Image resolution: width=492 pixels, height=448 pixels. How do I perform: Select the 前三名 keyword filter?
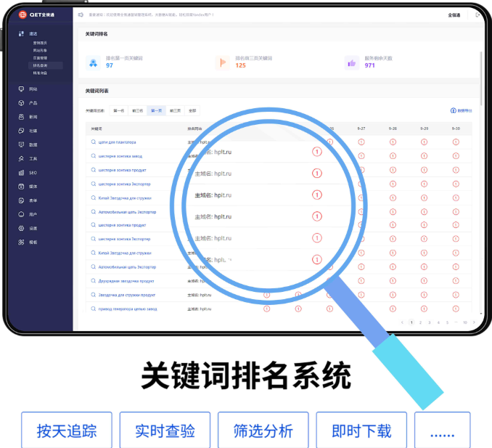137,111
